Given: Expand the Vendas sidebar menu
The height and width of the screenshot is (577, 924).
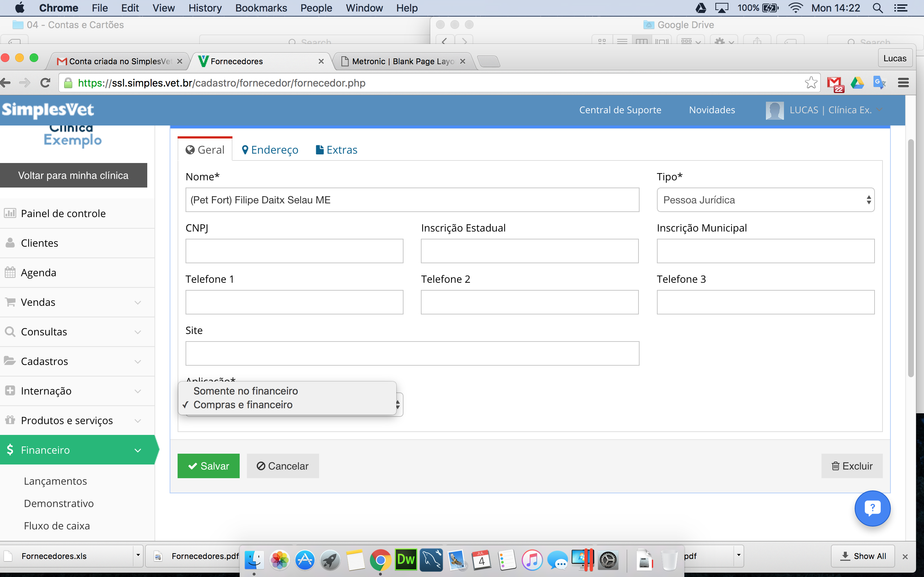Looking at the screenshot, I should coord(77,302).
